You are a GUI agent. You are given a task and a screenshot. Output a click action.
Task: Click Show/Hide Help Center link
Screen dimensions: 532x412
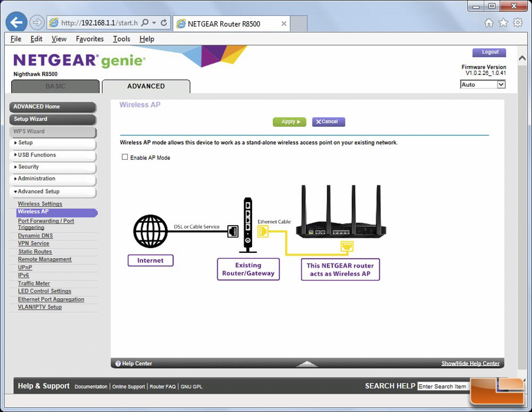pyautogui.click(x=470, y=364)
